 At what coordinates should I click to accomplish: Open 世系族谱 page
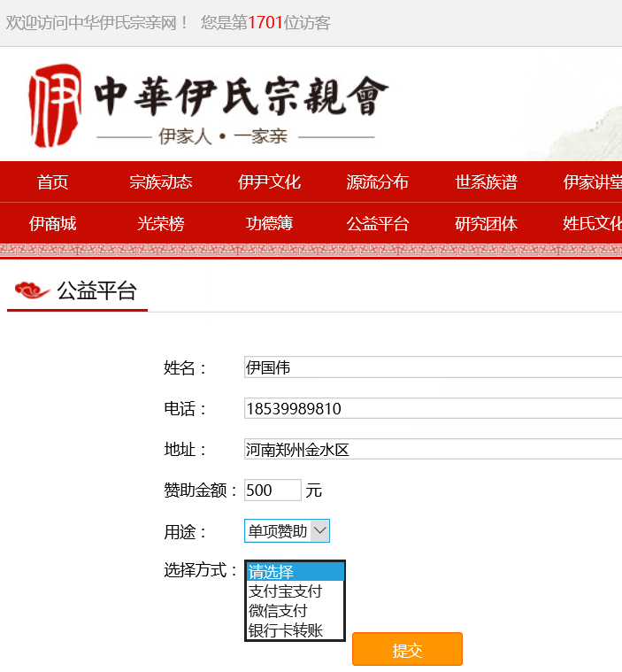(487, 182)
